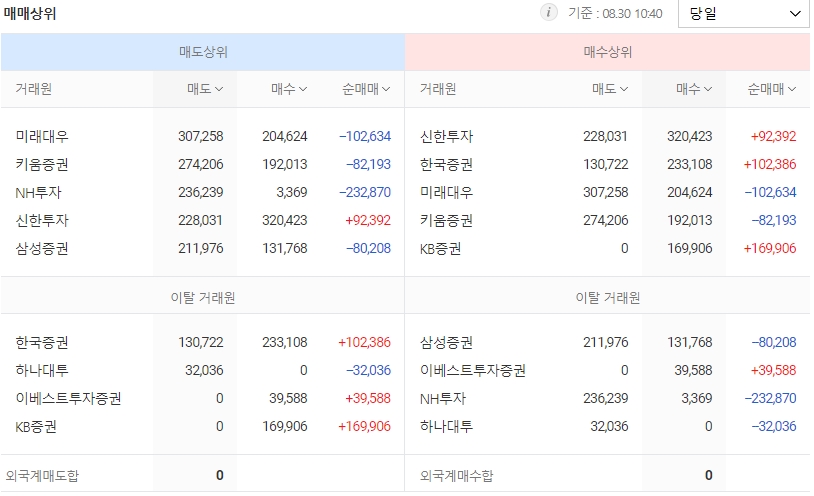Switch to the 매수상위 tab header
The height and width of the screenshot is (496, 814).
pyautogui.click(x=607, y=52)
